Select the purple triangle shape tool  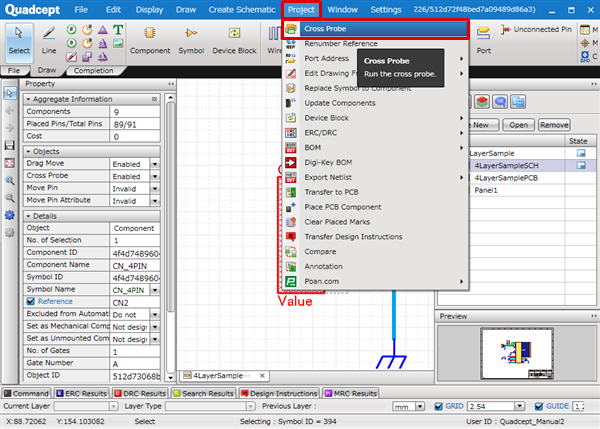pyautogui.click(x=102, y=29)
